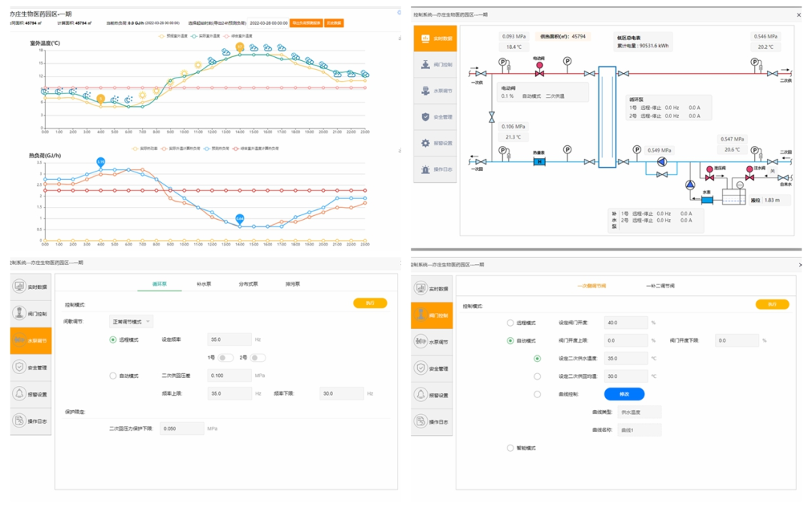
Task: Open 安全管理 shield in the schematic panel sidebar
Action: click(435, 117)
